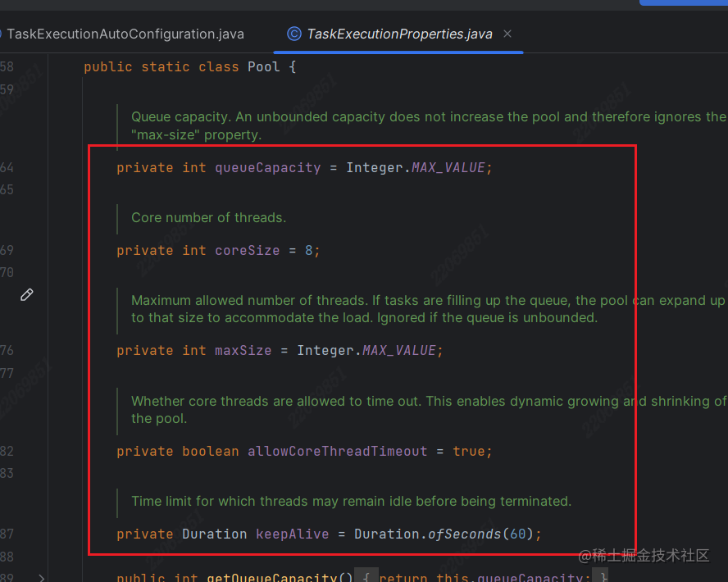
Task: Click the coreSize field declaration name
Action: [247, 251]
